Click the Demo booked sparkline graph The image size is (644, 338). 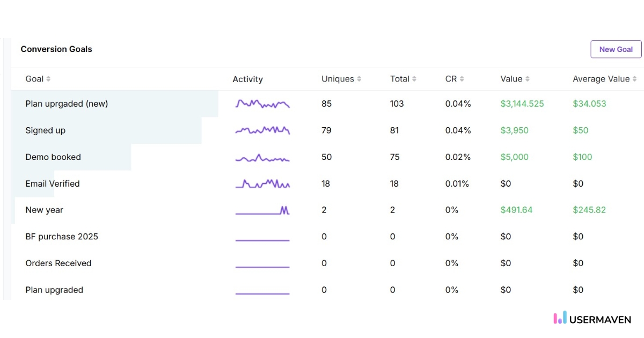coord(262,157)
